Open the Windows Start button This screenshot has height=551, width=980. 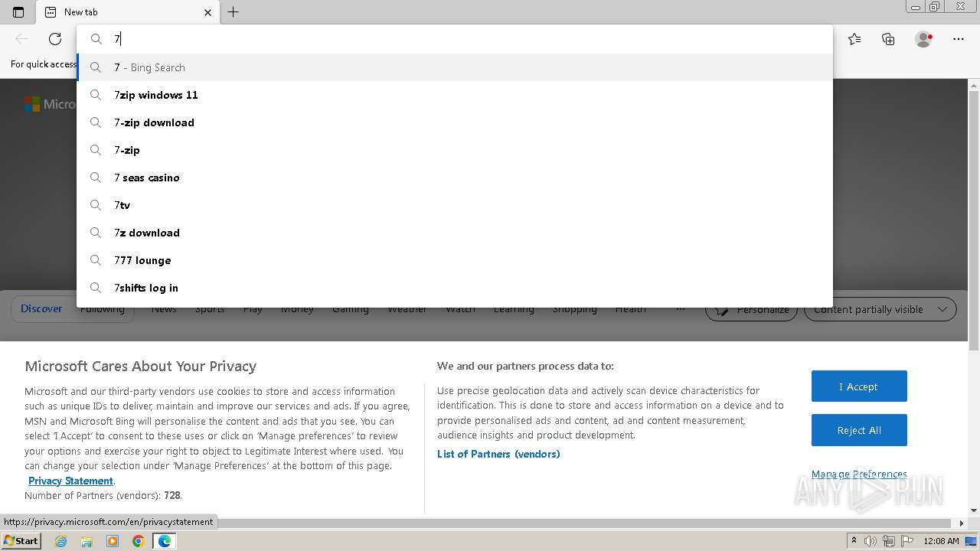coord(21,541)
